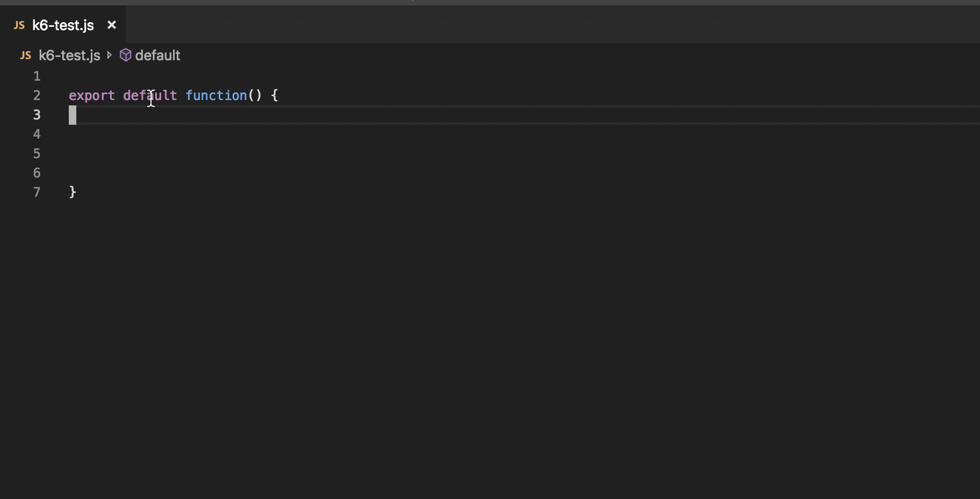Screen dimensions: 980x499
Task: Select the default symbol in the breadcrumb
Action: (158, 55)
